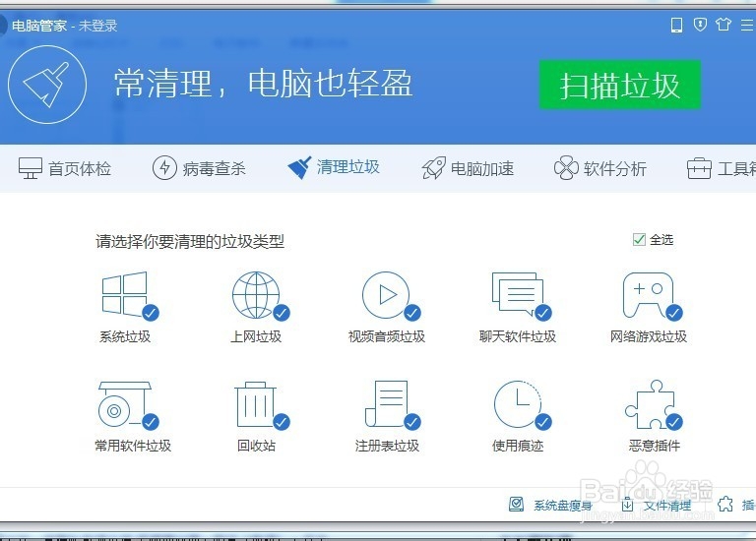
Task: Click the 系统垃圾 Windows logo icon
Action: (x=125, y=293)
